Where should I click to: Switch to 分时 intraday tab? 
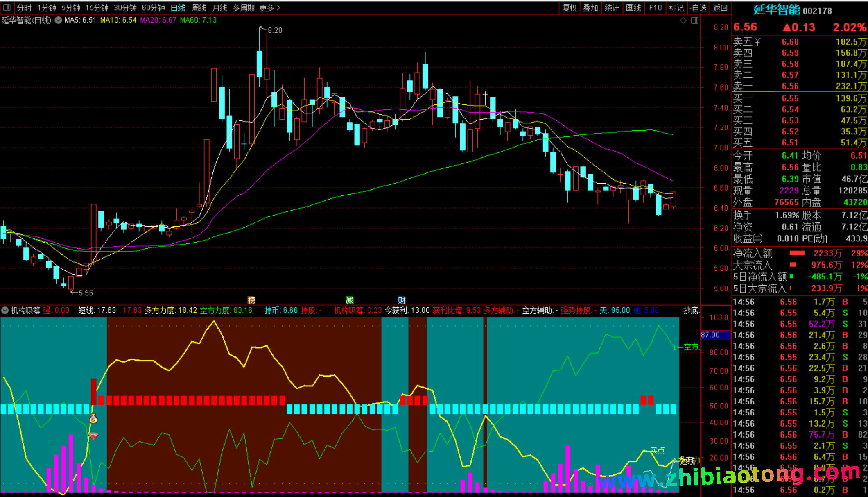(24, 8)
